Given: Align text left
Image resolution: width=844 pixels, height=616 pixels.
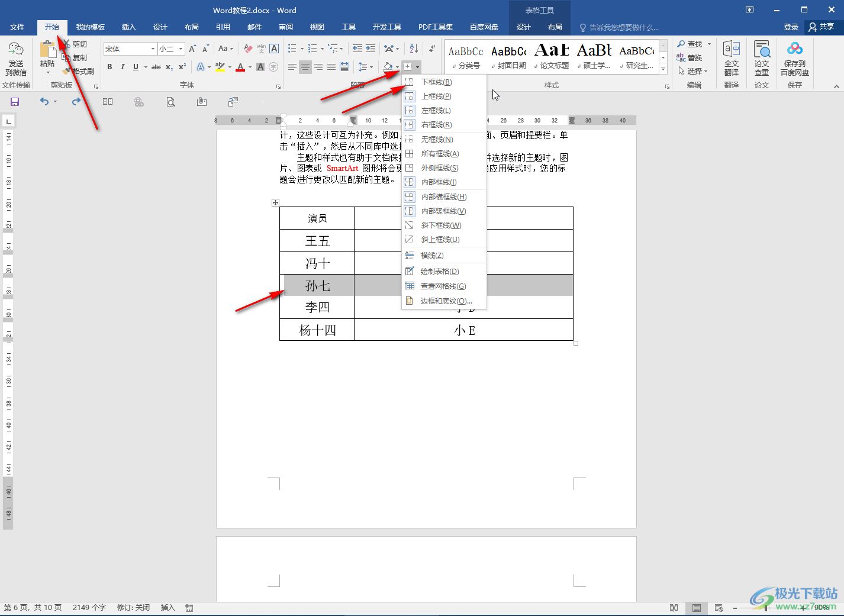Looking at the screenshot, I should (292, 67).
